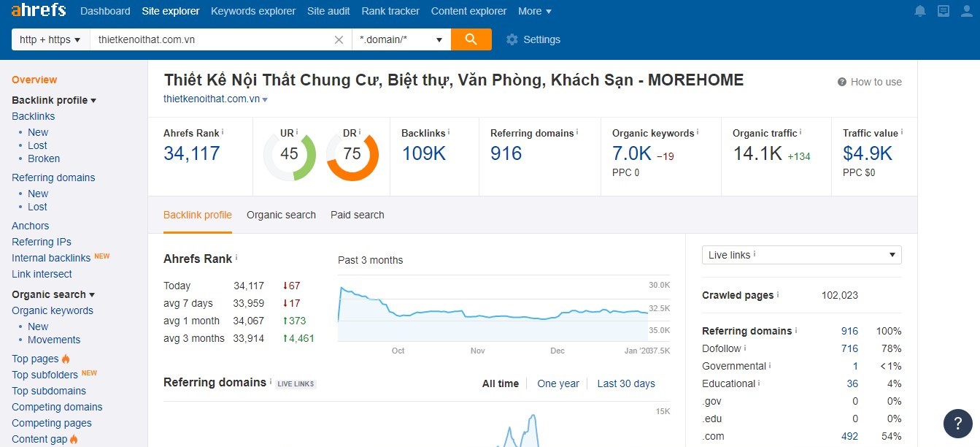Screen dimensions: 980x447
Task: Open the http + https protocol dropdown
Action: [50, 39]
